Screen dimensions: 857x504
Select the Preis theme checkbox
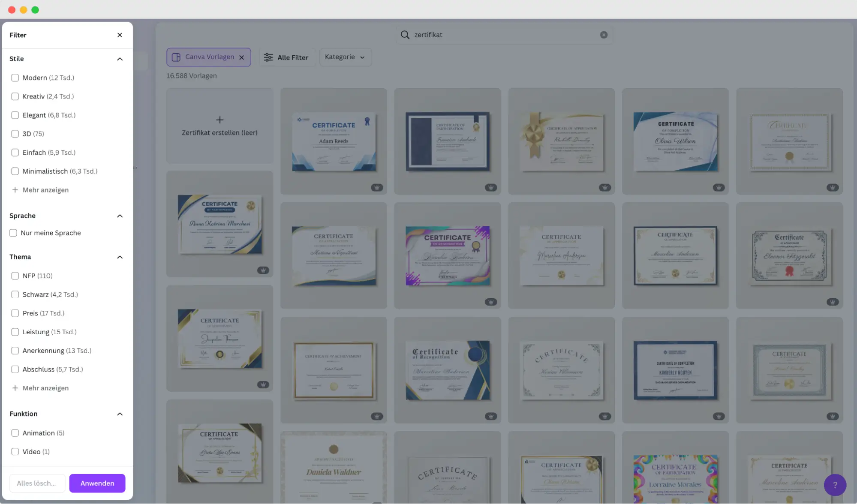tap(15, 313)
